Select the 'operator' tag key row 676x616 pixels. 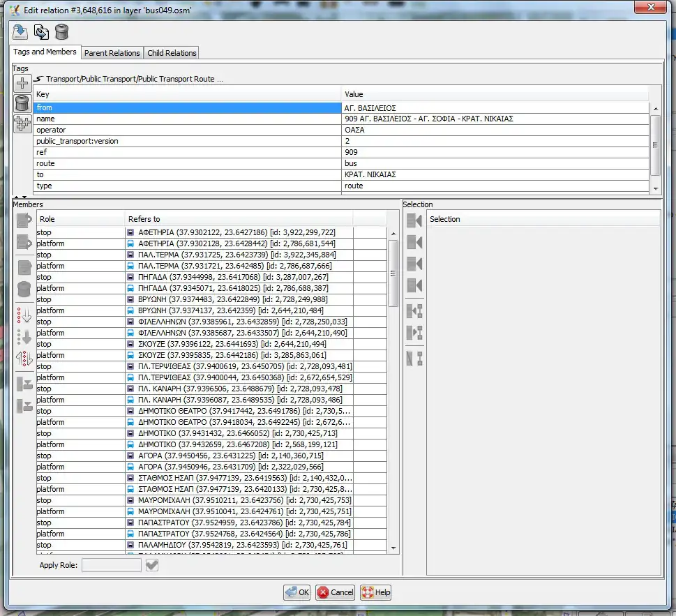pos(187,130)
